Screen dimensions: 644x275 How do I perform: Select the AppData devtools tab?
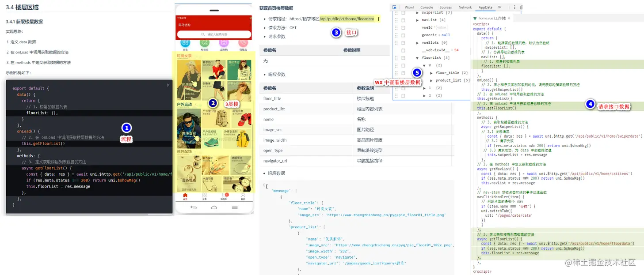pos(485,8)
